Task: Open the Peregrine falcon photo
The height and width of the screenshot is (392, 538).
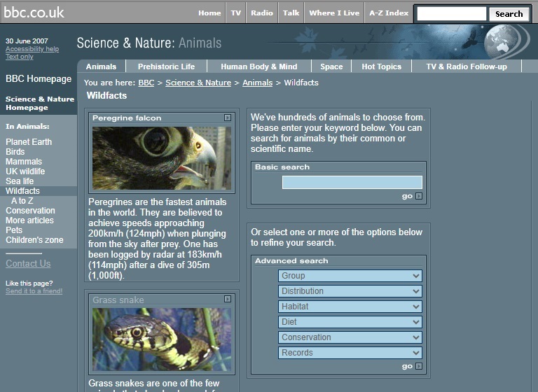Action: 162,158
